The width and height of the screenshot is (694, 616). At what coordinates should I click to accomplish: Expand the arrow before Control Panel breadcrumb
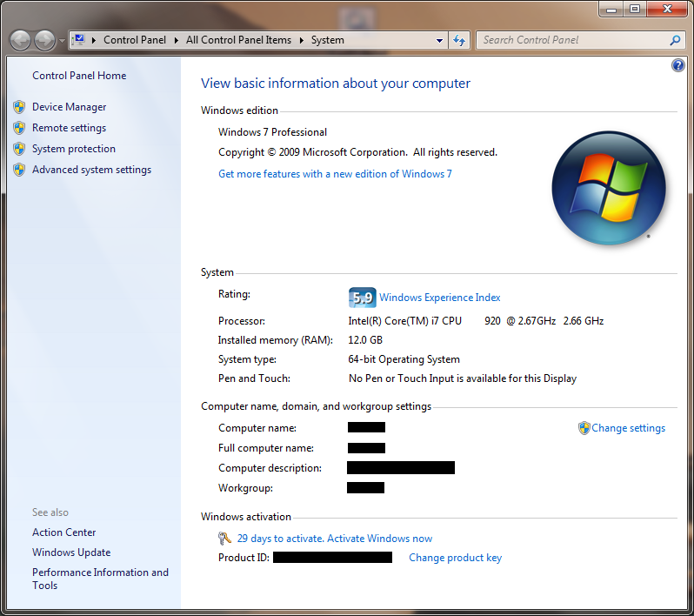[94, 40]
